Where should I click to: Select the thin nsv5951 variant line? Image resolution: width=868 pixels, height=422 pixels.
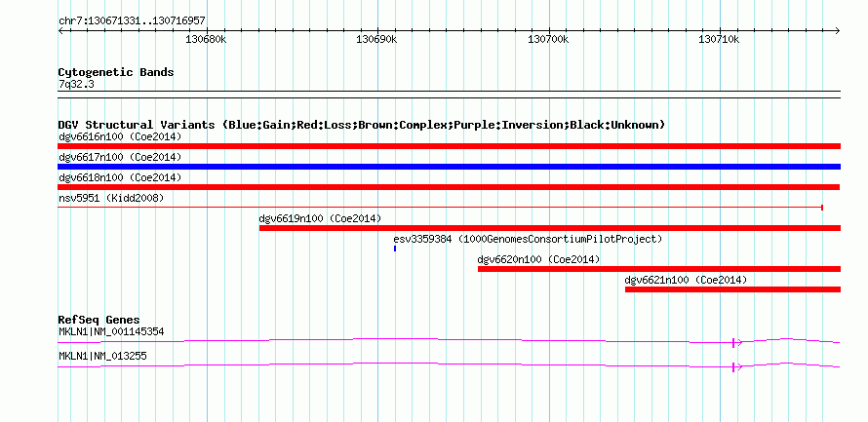click(x=440, y=208)
